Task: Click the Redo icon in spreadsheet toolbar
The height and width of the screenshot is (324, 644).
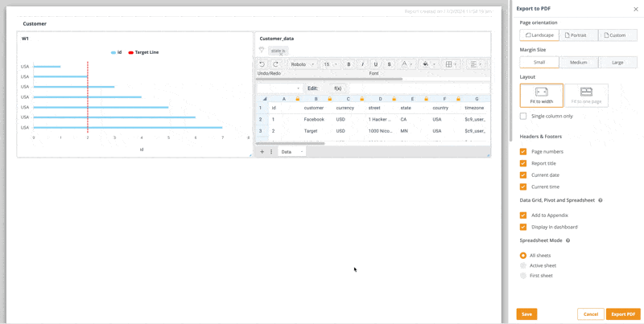Action: [x=275, y=64]
